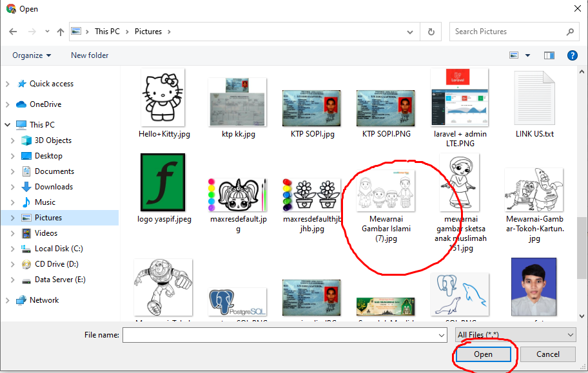
Task: Click the Up one level arrow
Action: [x=61, y=32]
